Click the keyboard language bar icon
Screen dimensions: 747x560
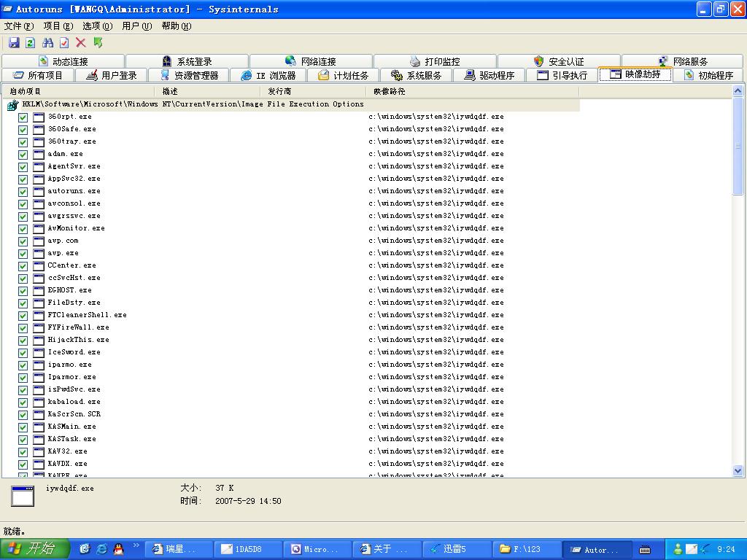[x=645, y=550]
